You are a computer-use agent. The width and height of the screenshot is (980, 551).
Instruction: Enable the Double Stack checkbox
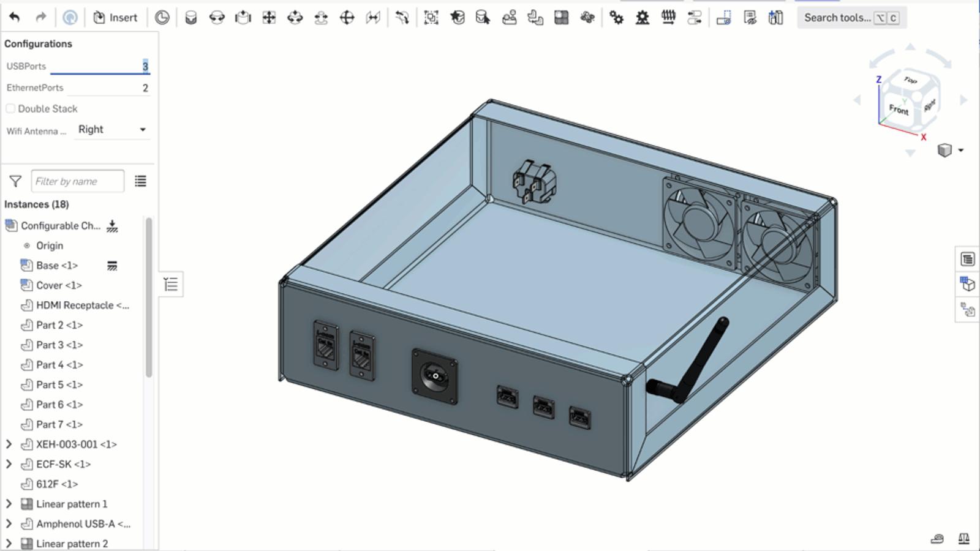10,109
